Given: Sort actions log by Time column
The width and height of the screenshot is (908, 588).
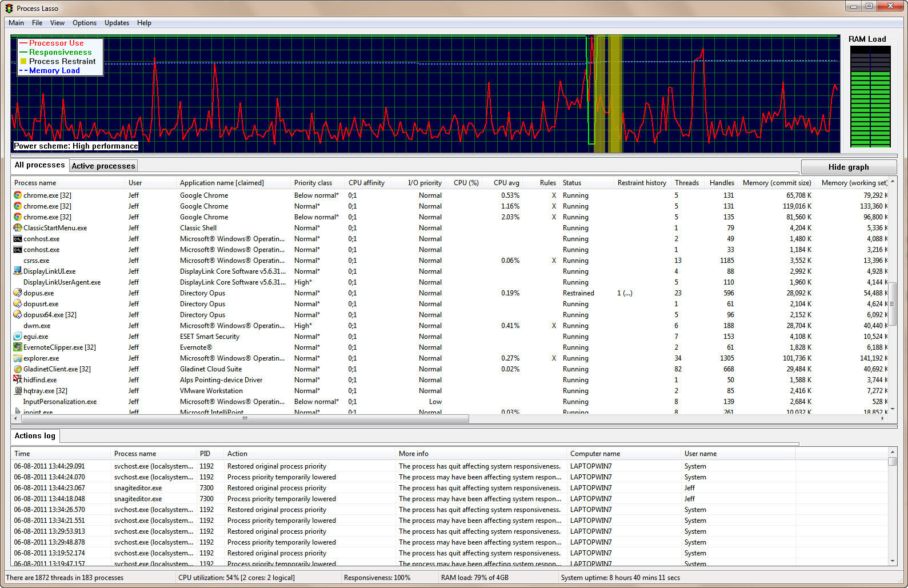Looking at the screenshot, I should (61, 454).
